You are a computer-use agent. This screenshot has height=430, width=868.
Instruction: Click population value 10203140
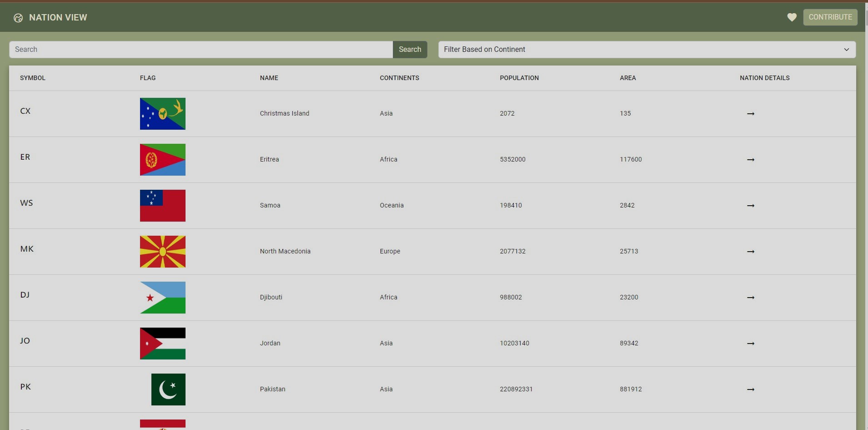[x=515, y=343]
